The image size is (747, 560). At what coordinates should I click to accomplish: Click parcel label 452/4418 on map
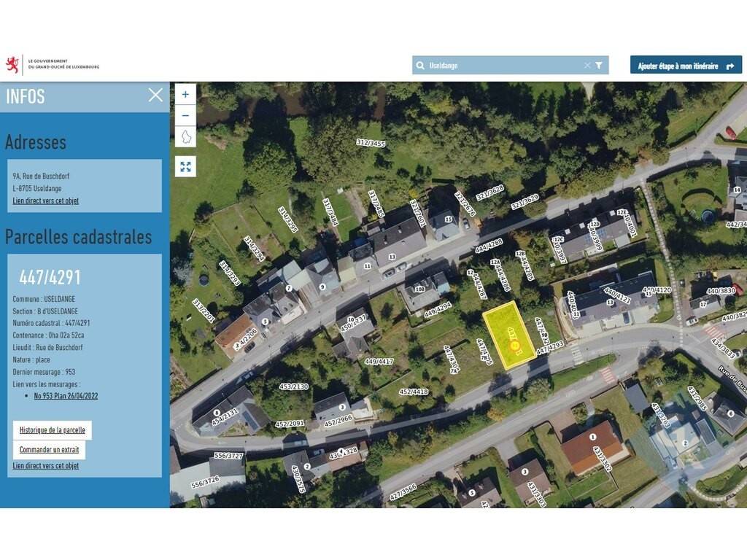coord(413,392)
